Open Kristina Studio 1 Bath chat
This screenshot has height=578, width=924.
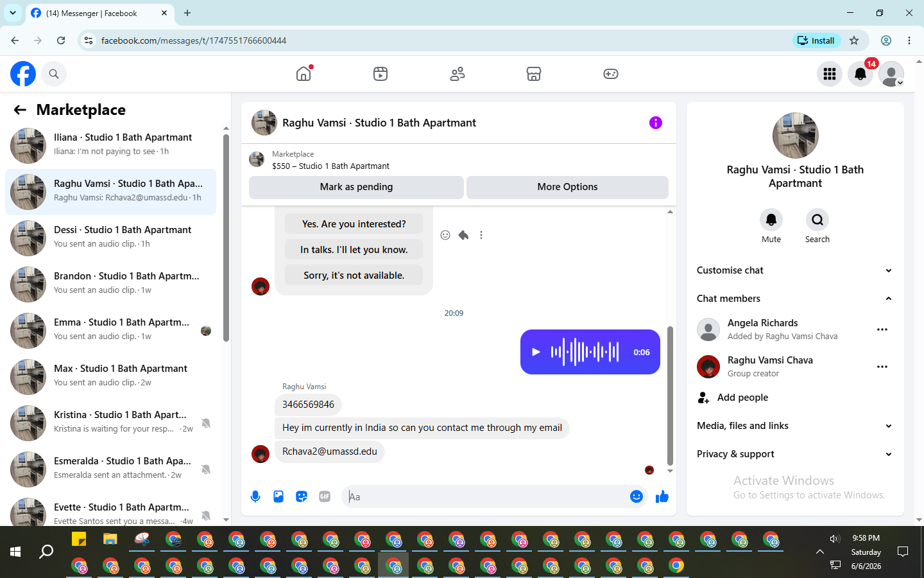point(110,423)
